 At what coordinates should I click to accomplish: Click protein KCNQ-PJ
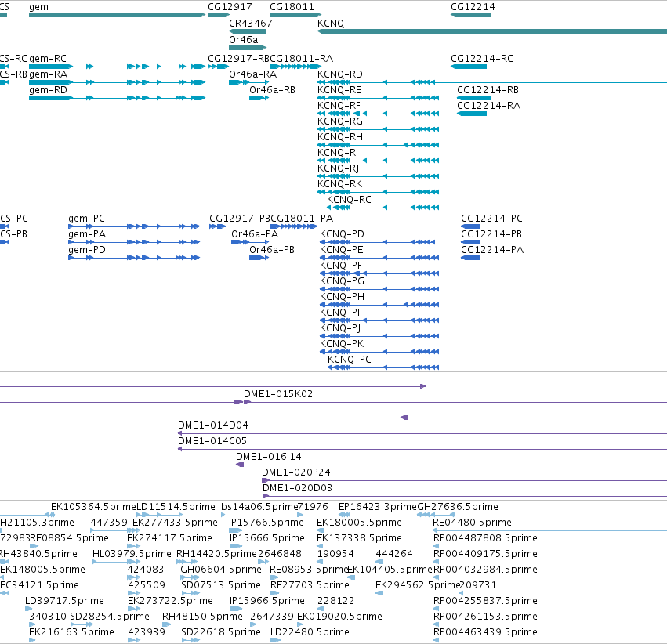tap(379, 336)
